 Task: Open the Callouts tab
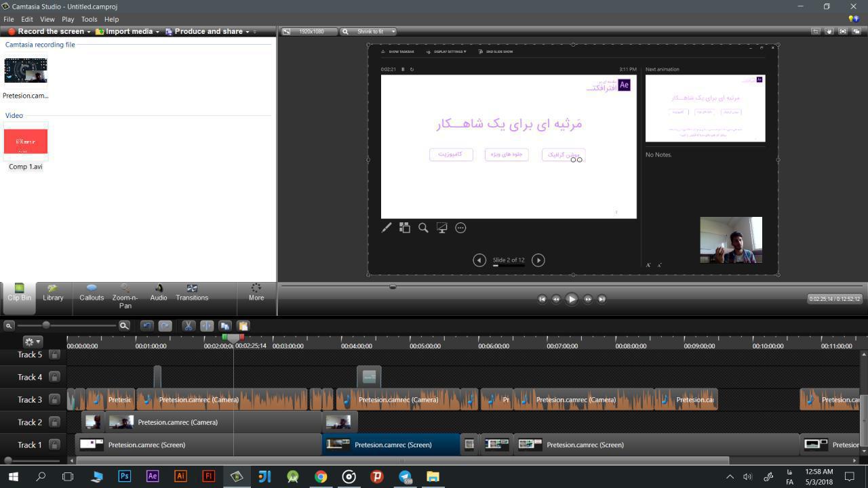[92, 293]
